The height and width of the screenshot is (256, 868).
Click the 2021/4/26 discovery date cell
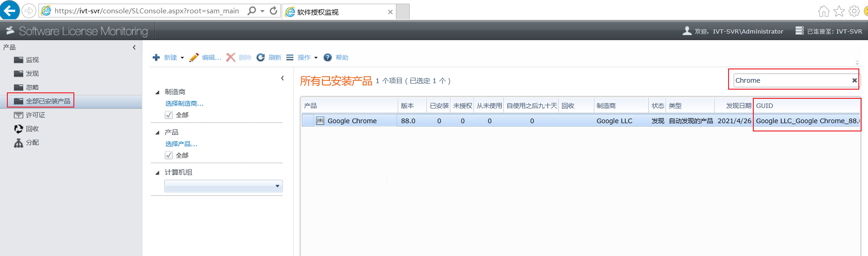click(734, 121)
